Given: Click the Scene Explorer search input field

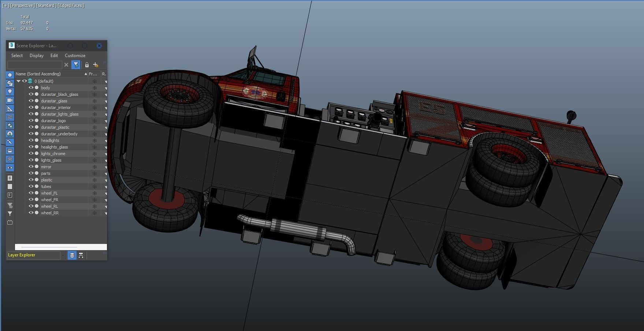Looking at the screenshot, I should coord(35,65).
